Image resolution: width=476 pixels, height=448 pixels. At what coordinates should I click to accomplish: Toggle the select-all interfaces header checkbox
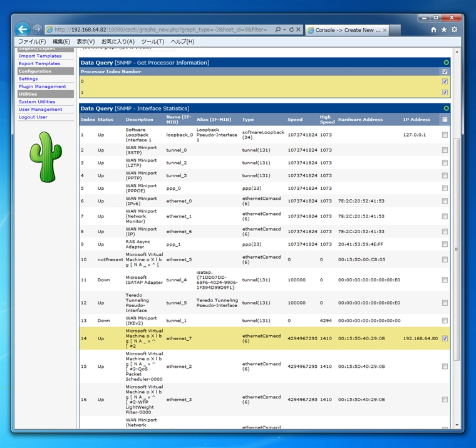click(x=445, y=120)
